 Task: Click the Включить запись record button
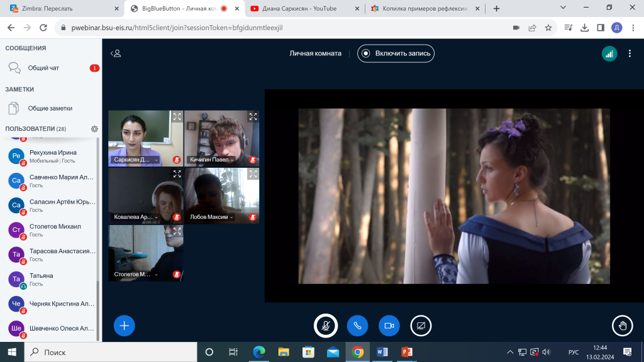pos(396,53)
